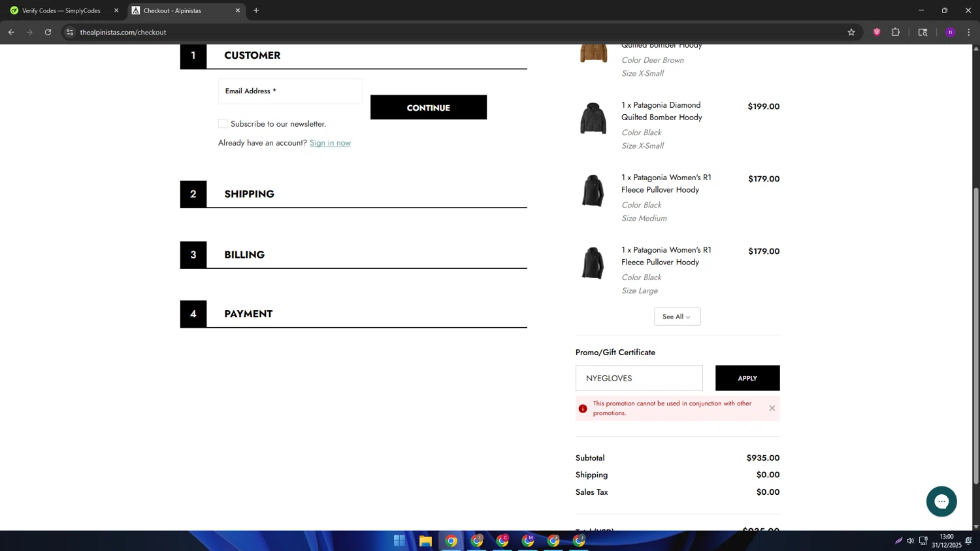Click the Sales Tax $0.00 value
Image resolution: width=980 pixels, height=551 pixels.
click(768, 492)
